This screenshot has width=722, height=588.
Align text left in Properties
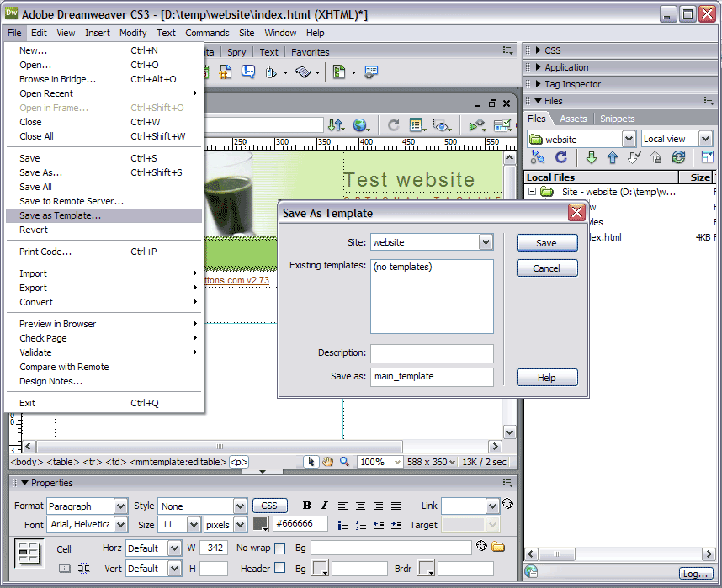tap(342, 506)
